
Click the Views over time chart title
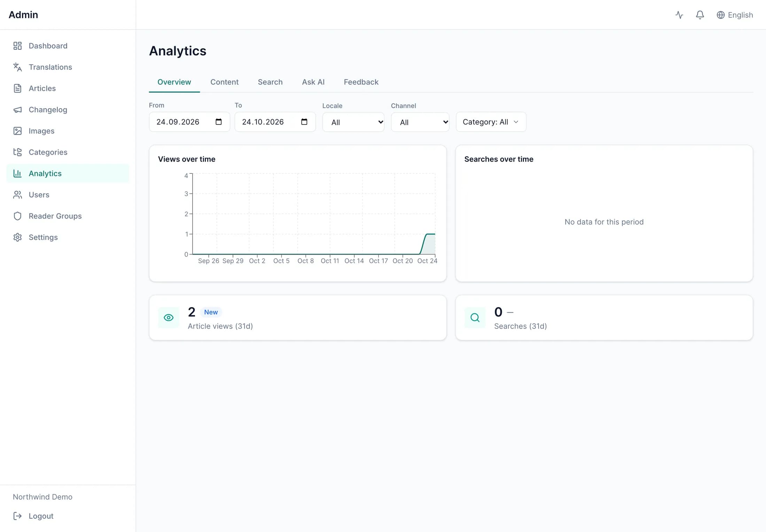point(187,159)
